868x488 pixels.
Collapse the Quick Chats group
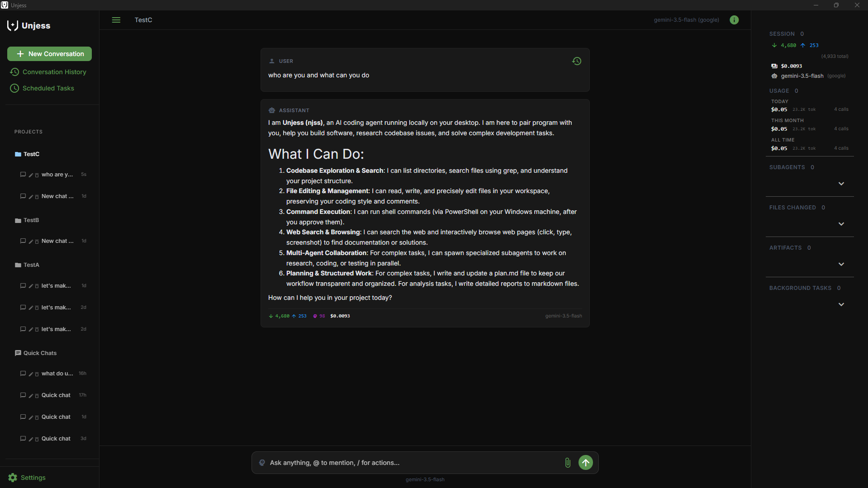coord(40,353)
